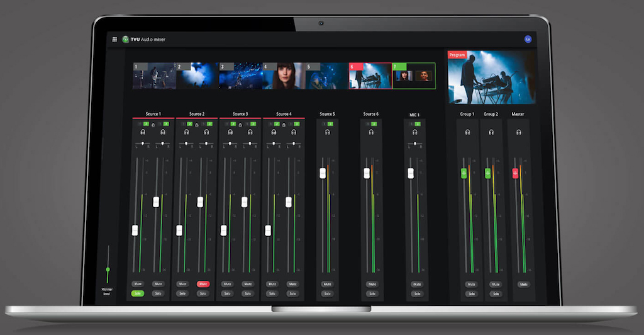The width and height of the screenshot is (644, 335).
Task: Click the Program preview video
Action: 492,77
